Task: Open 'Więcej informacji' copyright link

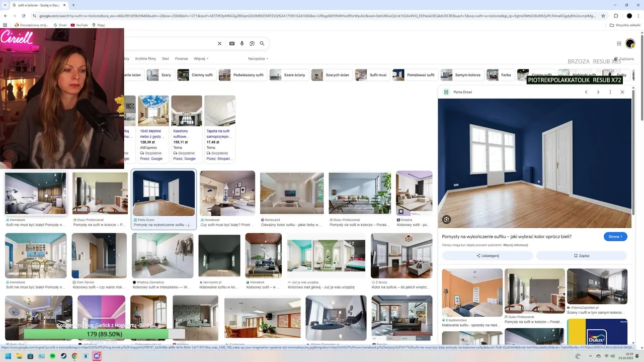Action: 516,245
